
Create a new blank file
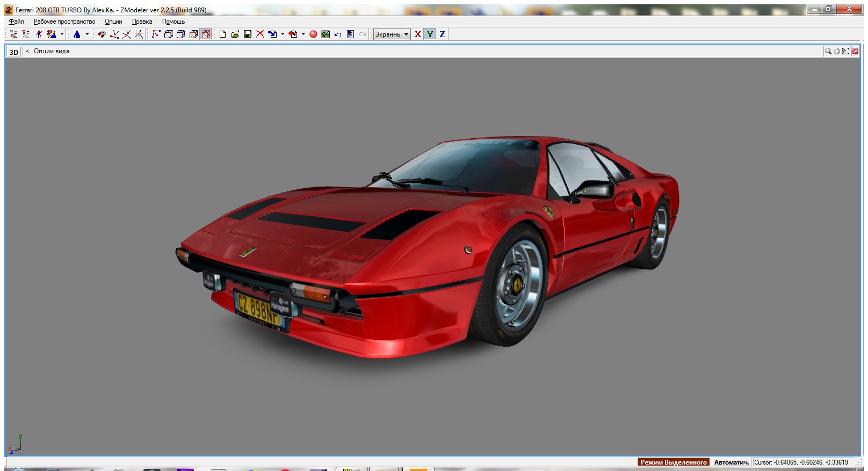(222, 34)
